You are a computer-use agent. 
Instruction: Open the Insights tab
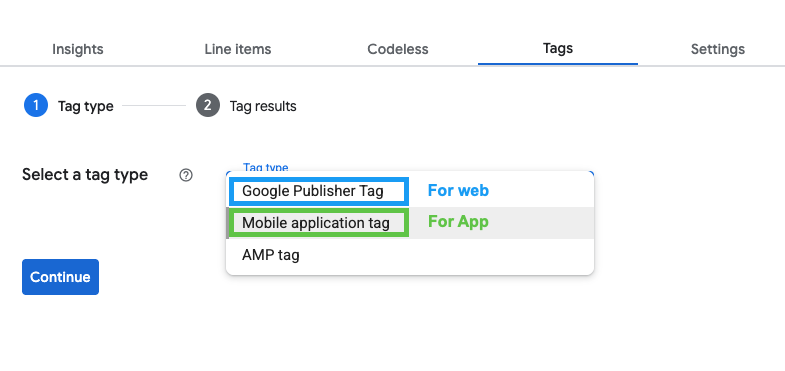(78, 49)
